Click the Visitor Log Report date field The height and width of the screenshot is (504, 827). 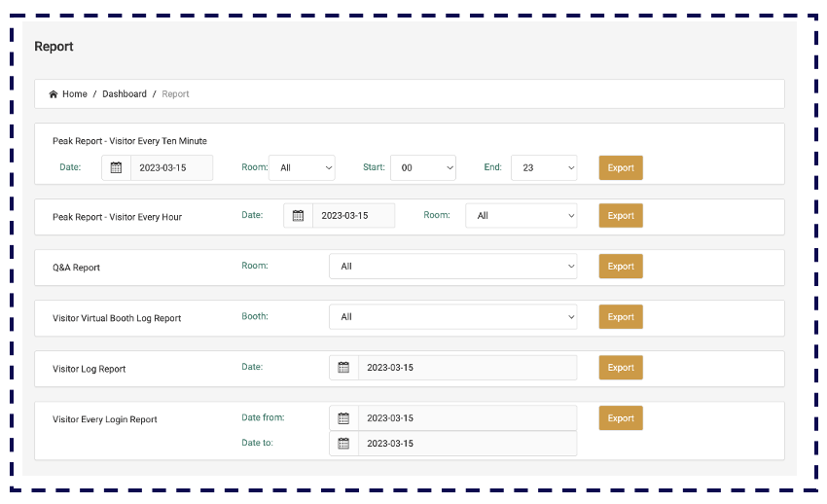pyautogui.click(x=467, y=368)
